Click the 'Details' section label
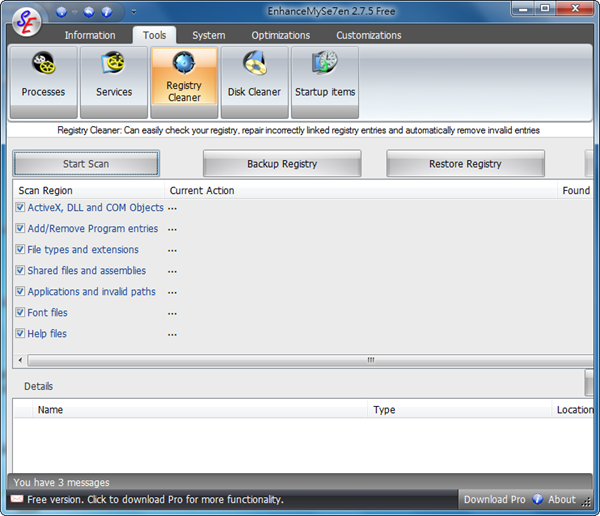This screenshot has width=600, height=516. tap(38, 386)
